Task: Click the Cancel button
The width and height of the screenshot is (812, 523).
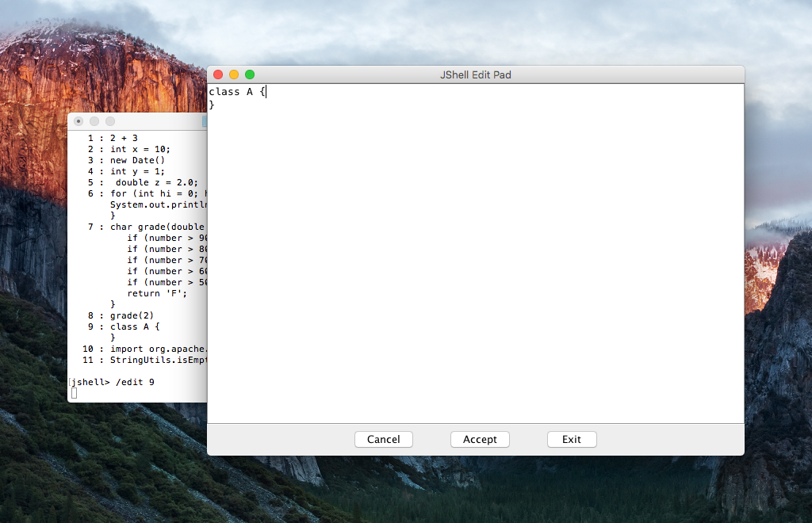Action: tap(383, 439)
